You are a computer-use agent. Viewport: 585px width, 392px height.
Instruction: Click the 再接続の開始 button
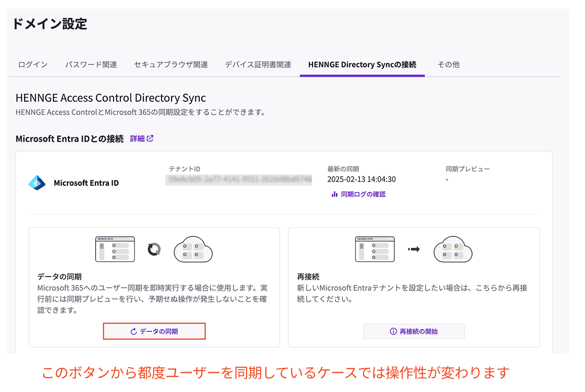414,331
